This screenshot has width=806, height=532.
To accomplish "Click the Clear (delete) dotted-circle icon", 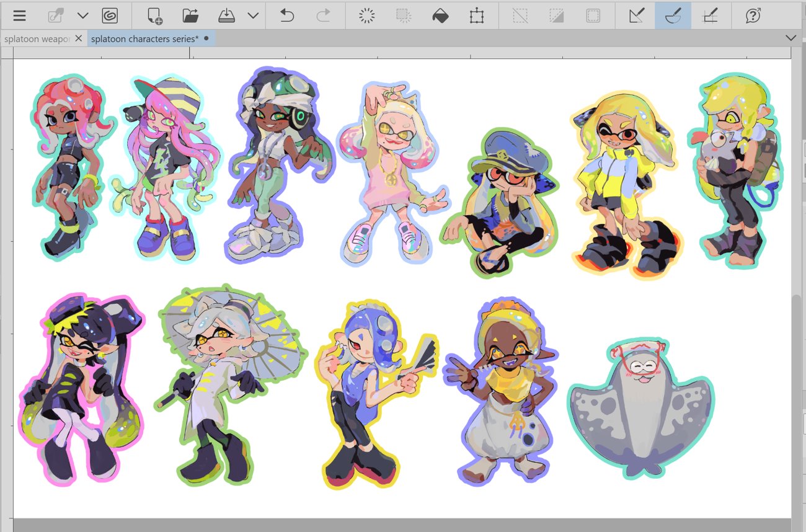I will (x=367, y=16).
